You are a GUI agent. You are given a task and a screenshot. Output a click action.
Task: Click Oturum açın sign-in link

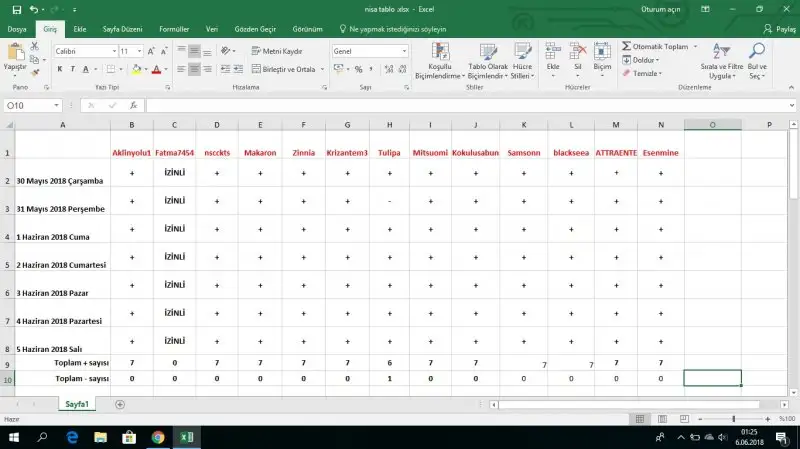tap(661, 9)
